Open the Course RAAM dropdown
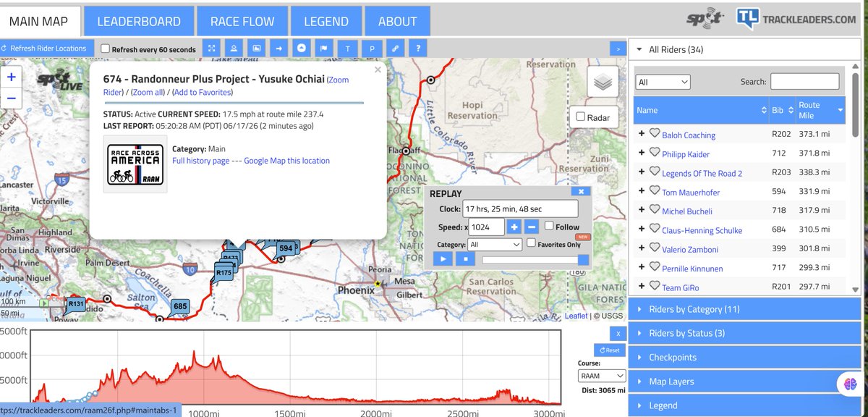Screen dimensions: 868x417 pyautogui.click(x=602, y=376)
